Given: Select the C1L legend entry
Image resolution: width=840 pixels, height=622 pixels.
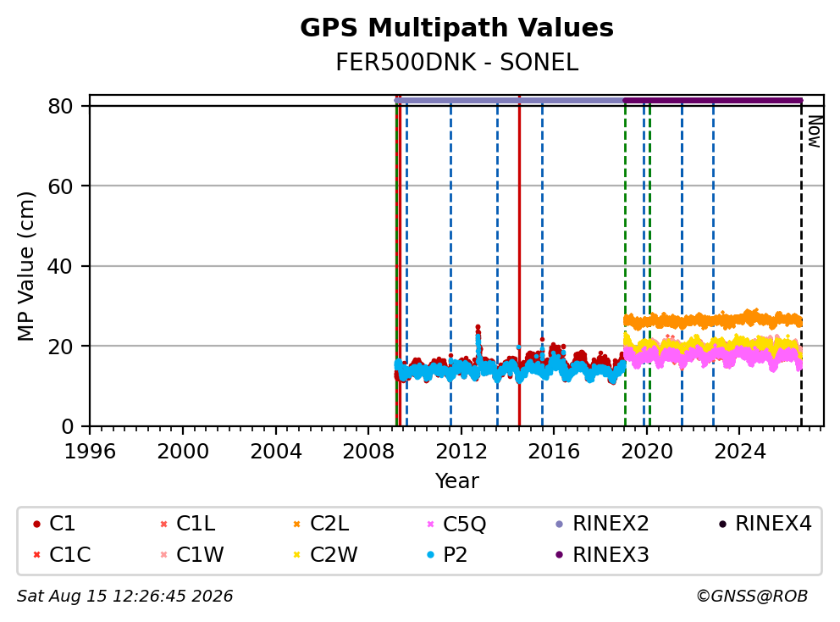Looking at the screenshot, I should click(187, 524).
